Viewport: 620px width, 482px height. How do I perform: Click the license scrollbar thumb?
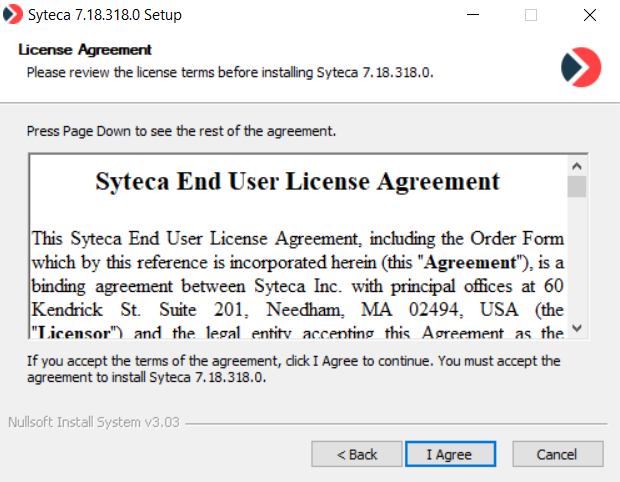tap(577, 187)
